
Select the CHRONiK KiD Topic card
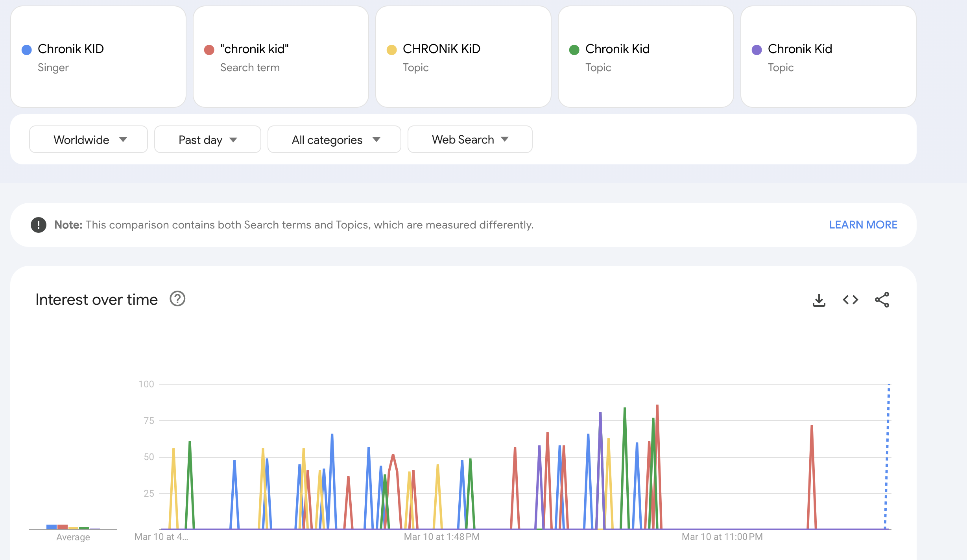[x=463, y=57]
